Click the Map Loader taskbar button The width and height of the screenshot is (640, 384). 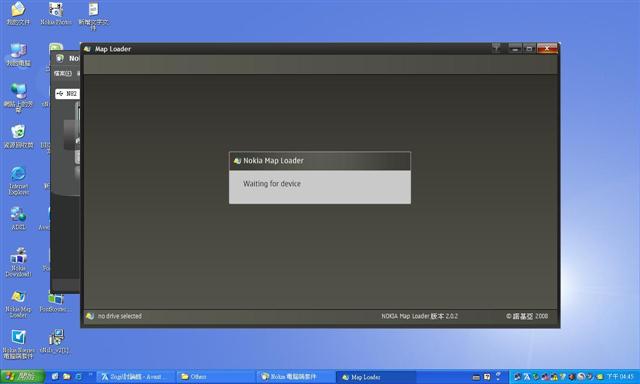[376, 377]
